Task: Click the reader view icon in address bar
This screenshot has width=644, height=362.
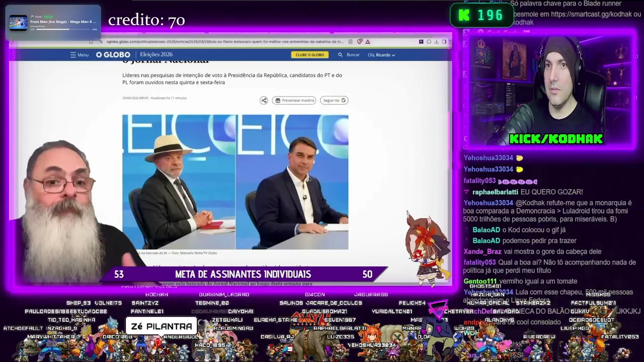Action: click(x=350, y=42)
